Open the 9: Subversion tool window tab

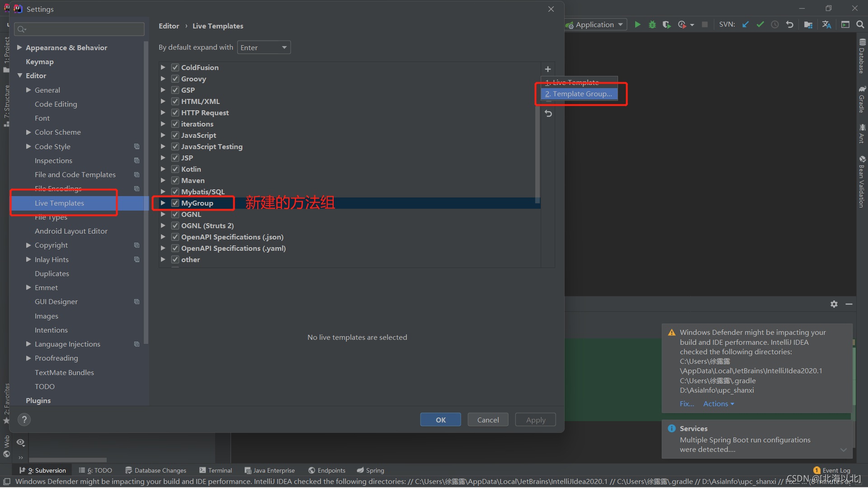(x=42, y=470)
